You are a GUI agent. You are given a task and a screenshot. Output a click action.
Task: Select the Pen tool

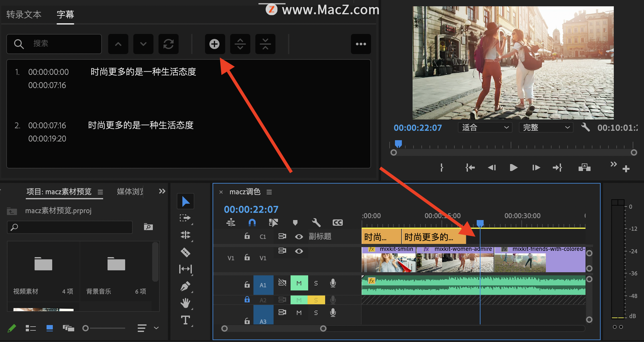coord(185,286)
